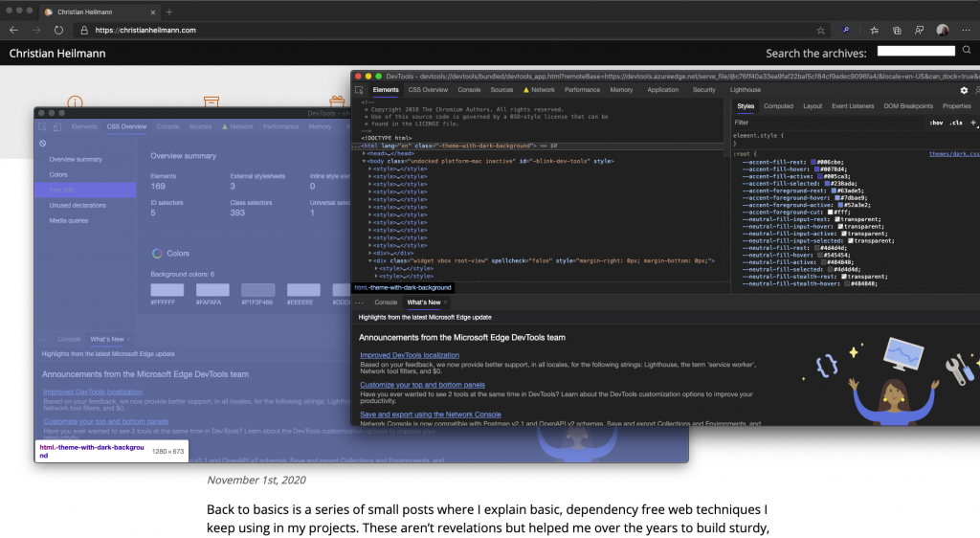Open the favorites list icon
980x538 pixels.
click(x=875, y=30)
